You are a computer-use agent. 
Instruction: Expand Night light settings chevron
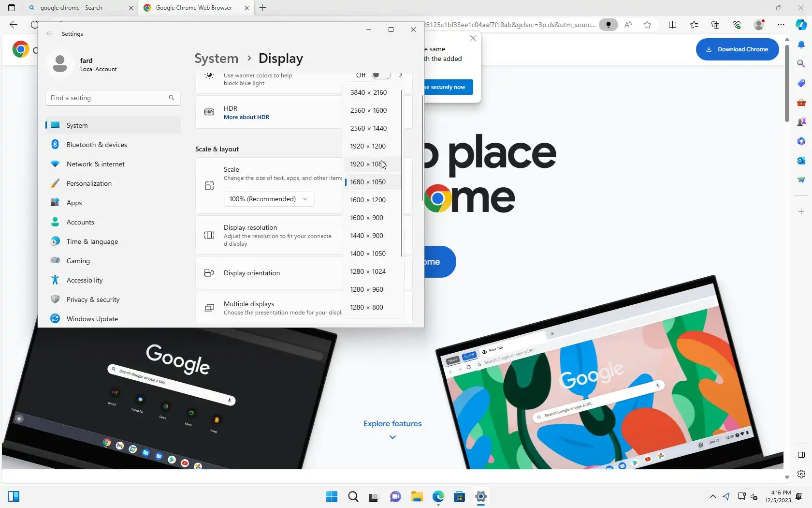coord(401,75)
